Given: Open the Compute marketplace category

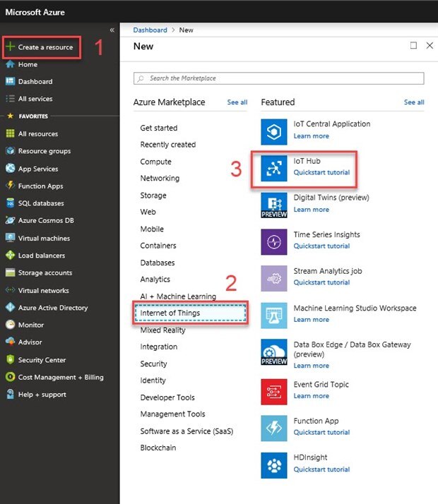Looking at the screenshot, I should (155, 162).
